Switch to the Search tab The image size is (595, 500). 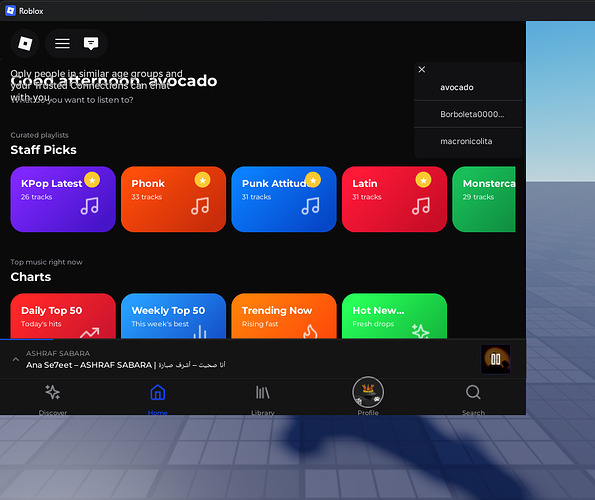coord(473,399)
